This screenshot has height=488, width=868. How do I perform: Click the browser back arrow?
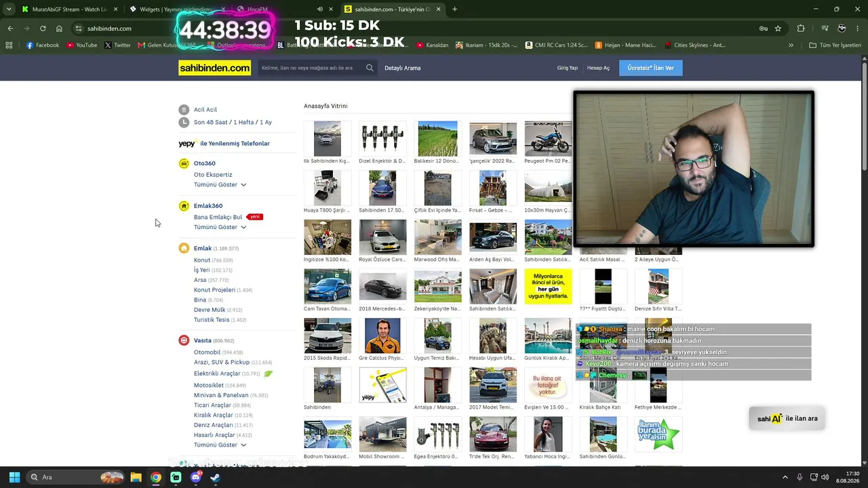pos(10,28)
